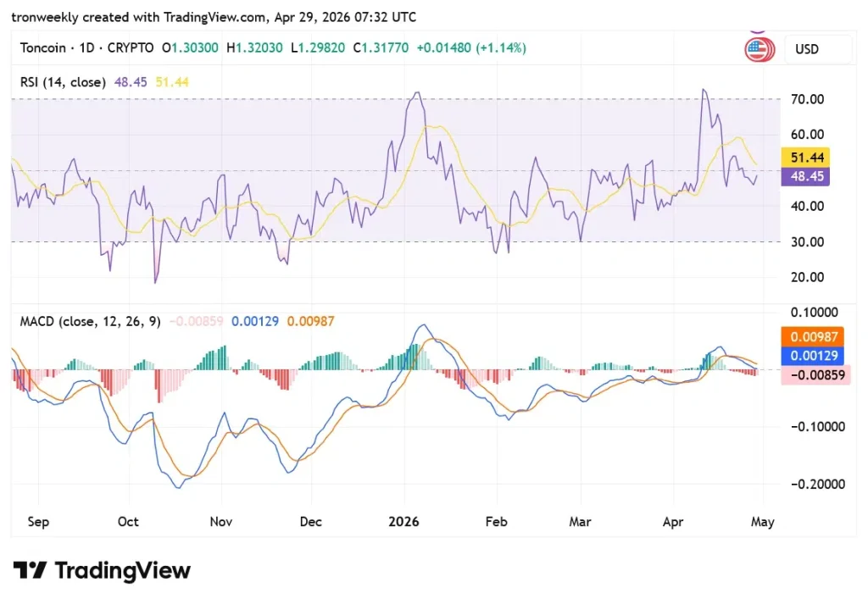
Task: Click the 0.10000 MACD axis label
Action: [x=814, y=312]
